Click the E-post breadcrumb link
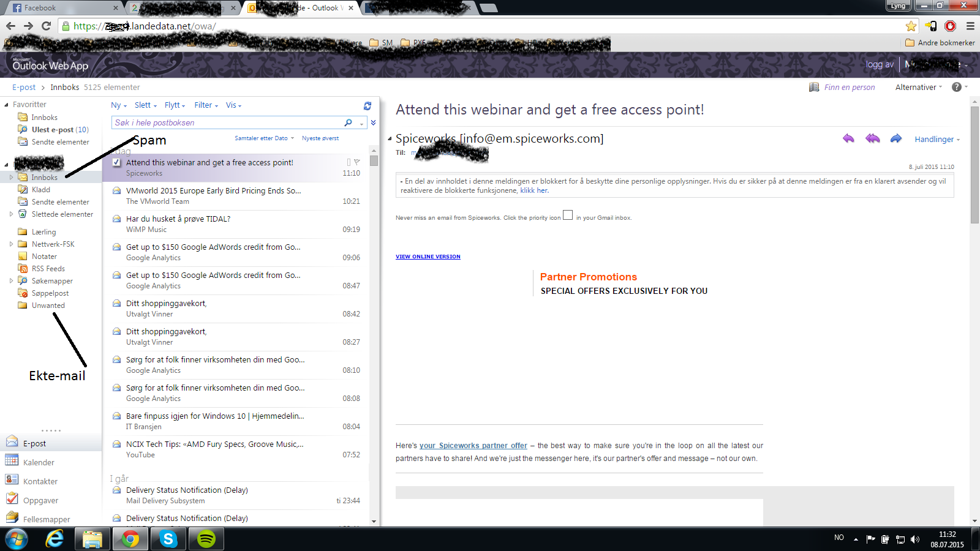The image size is (980, 551). tap(24, 87)
